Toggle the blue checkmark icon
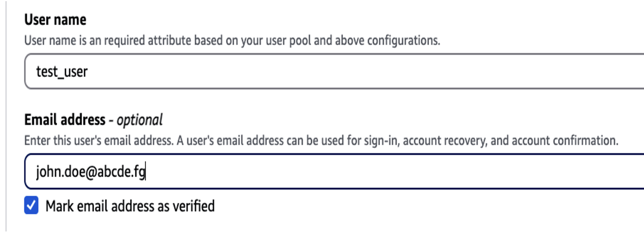This screenshot has height=232, width=644. (31, 205)
